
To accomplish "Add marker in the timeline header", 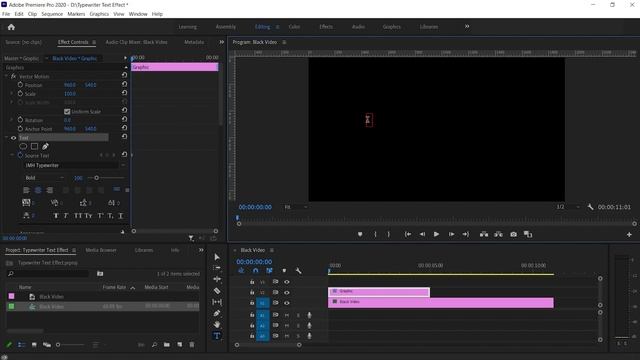I will click(x=284, y=271).
